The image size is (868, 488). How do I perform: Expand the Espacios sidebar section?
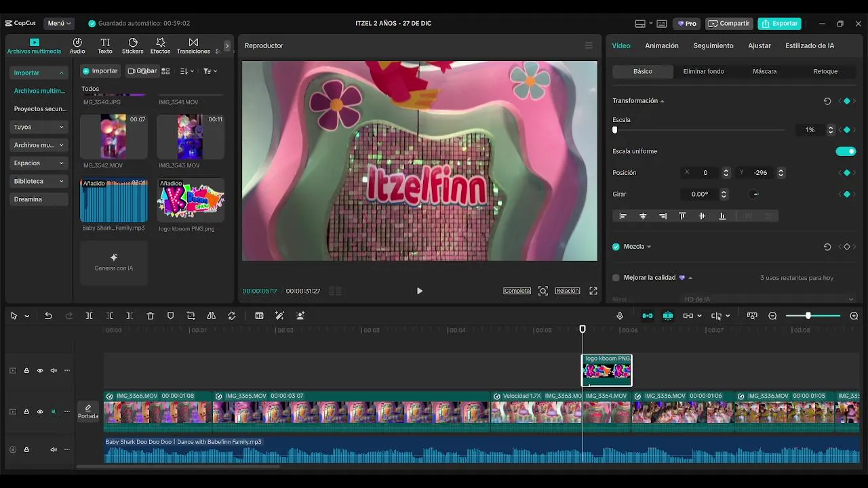[x=39, y=163]
